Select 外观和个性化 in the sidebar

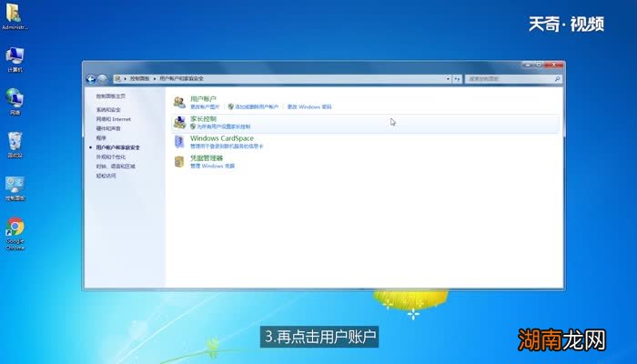[x=110, y=157]
